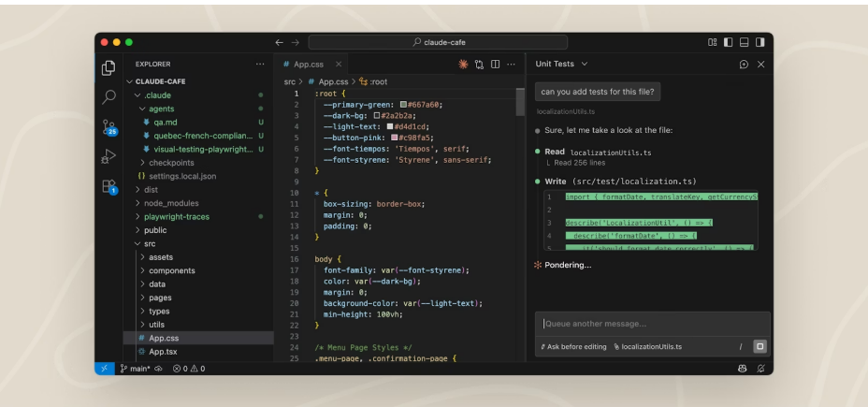
Task: Click Ask before editing mode button
Action: 573,346
